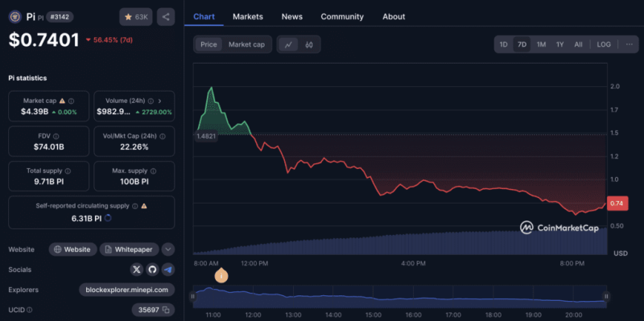Open the FDV info icon
The height and width of the screenshot is (321, 644).
click(56, 136)
